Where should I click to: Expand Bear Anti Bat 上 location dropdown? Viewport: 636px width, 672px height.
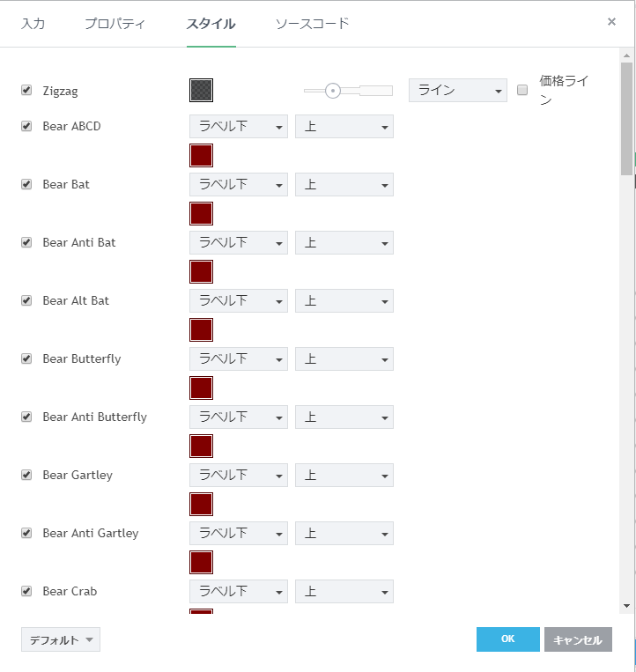click(344, 243)
